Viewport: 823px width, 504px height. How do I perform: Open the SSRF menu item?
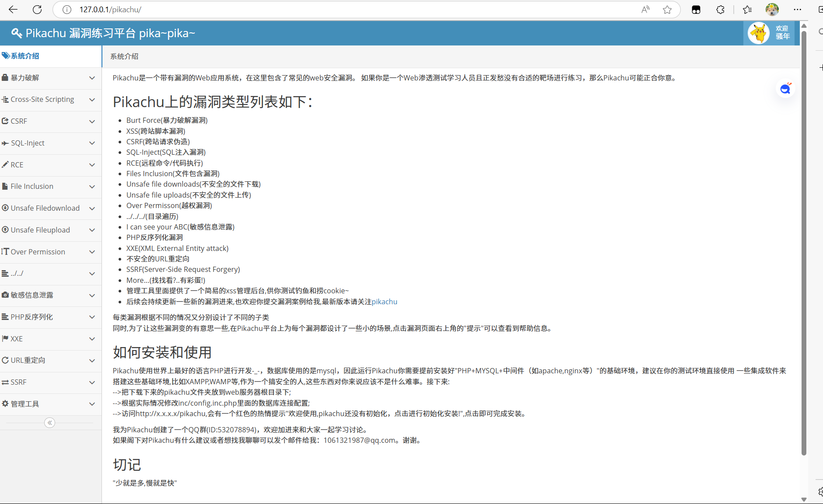tap(51, 382)
